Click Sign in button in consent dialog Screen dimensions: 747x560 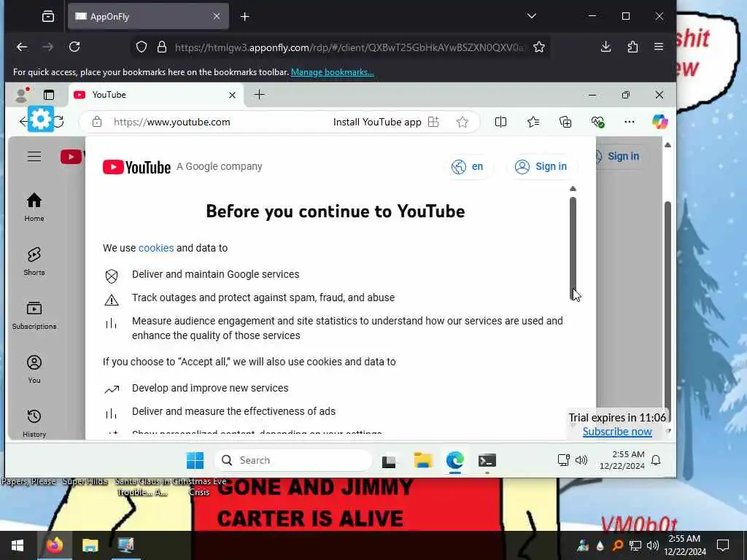tap(541, 167)
